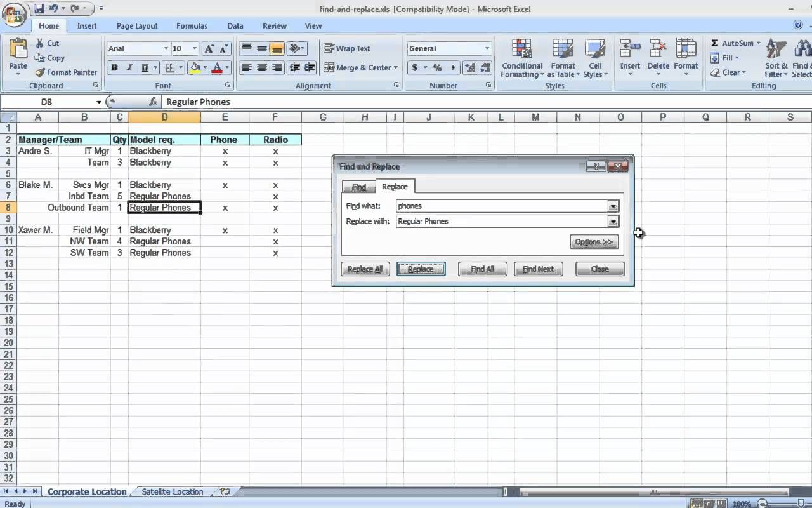Activate the Format Painter
The height and width of the screenshot is (508, 812).
66,72
